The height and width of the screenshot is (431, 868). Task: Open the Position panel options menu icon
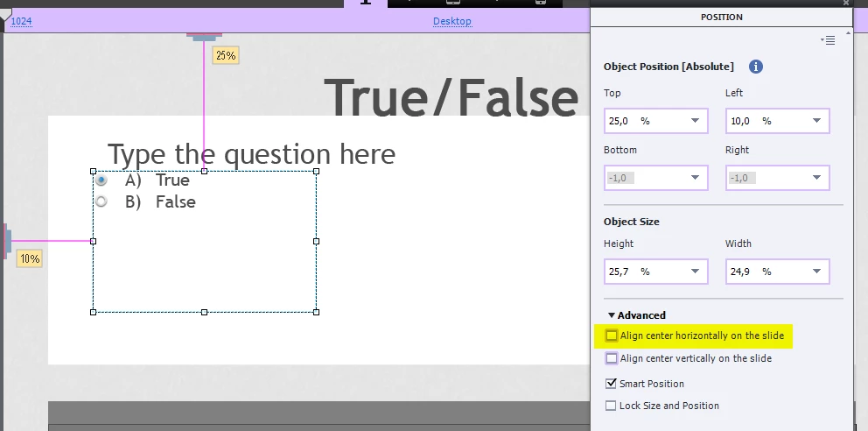pos(828,40)
